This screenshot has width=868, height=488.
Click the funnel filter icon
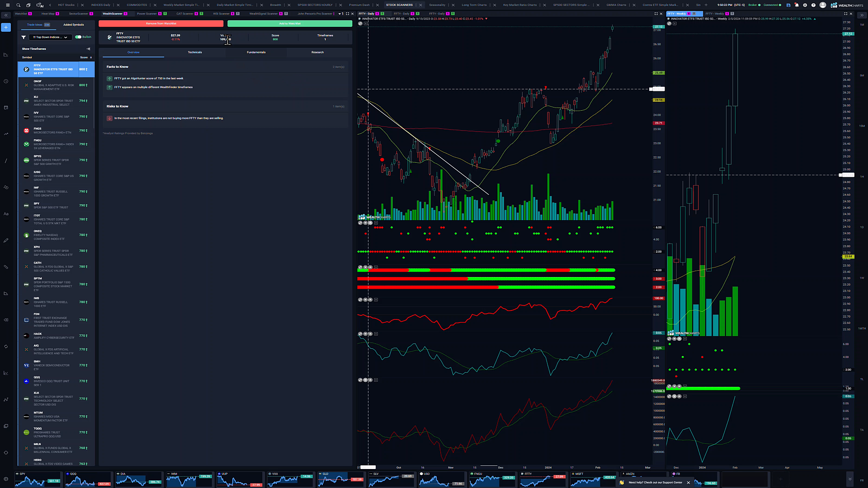(24, 37)
